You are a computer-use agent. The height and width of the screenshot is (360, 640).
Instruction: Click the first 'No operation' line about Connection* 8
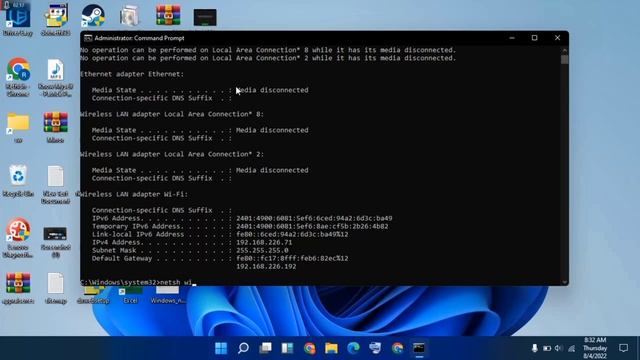click(x=268, y=50)
